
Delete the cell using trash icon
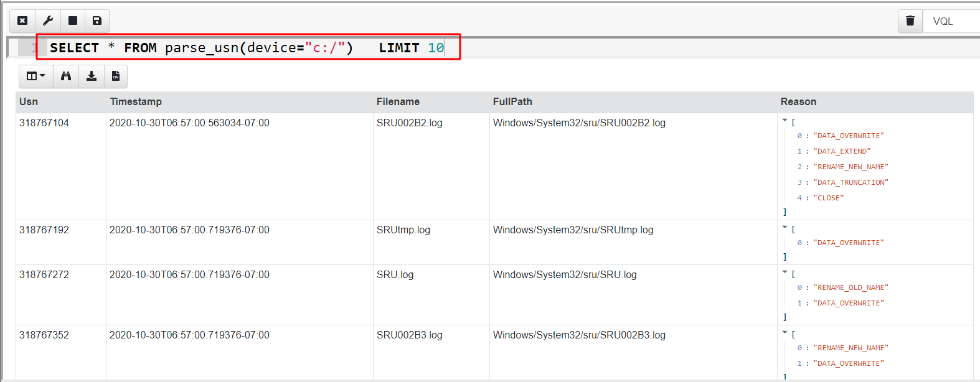910,21
